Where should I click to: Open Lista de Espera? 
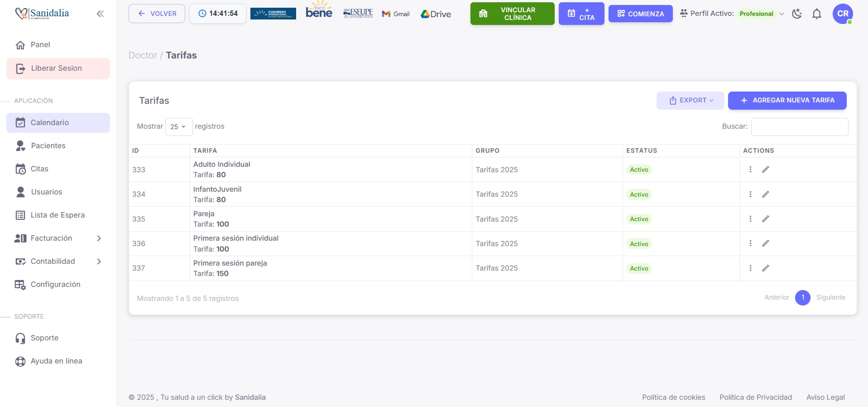(x=58, y=215)
